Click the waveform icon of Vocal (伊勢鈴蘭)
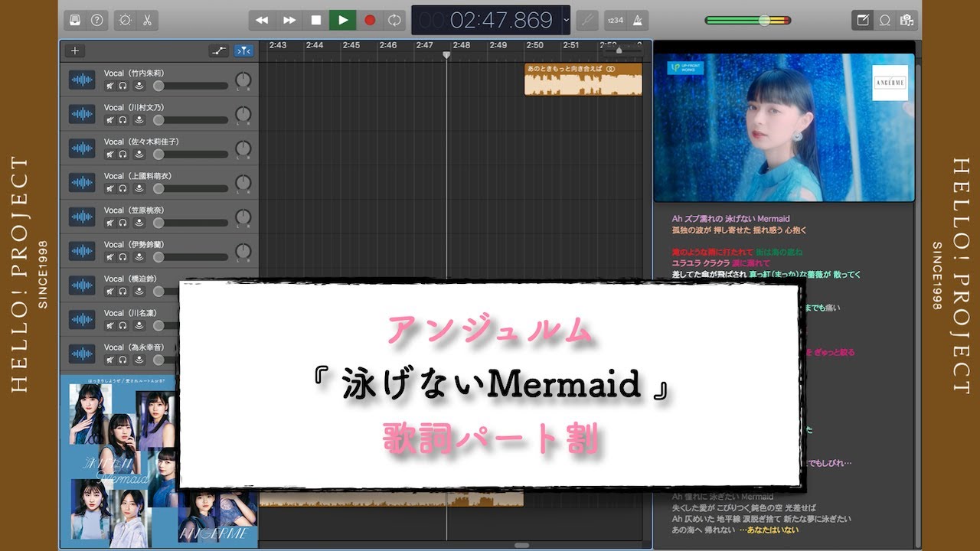This screenshot has width=980, height=551. (82, 251)
